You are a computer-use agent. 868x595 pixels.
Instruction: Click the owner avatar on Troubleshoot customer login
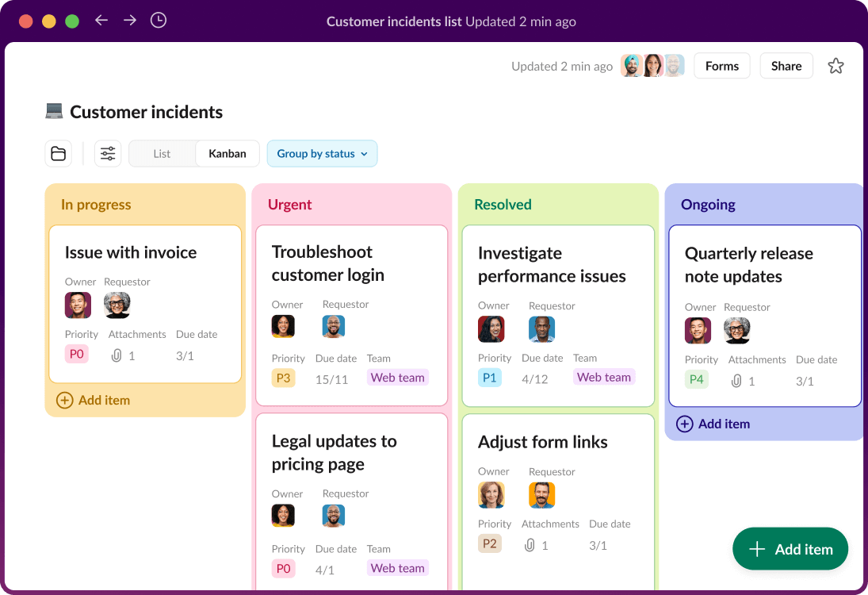283,326
